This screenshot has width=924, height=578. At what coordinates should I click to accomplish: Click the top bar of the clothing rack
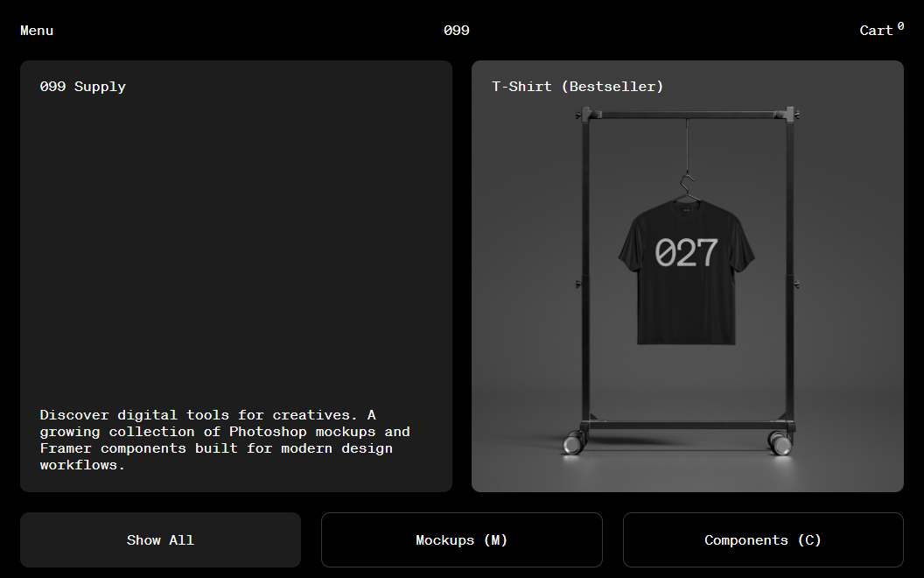687,115
